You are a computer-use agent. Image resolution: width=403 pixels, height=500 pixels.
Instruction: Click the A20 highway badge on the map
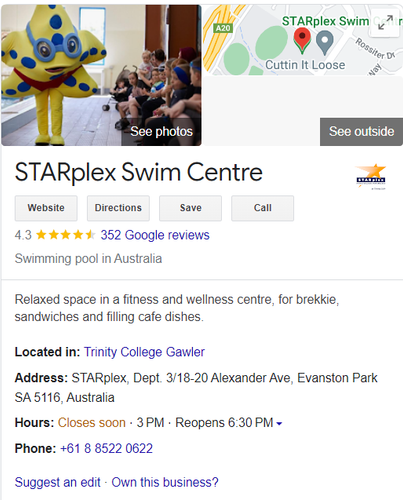coord(223,28)
